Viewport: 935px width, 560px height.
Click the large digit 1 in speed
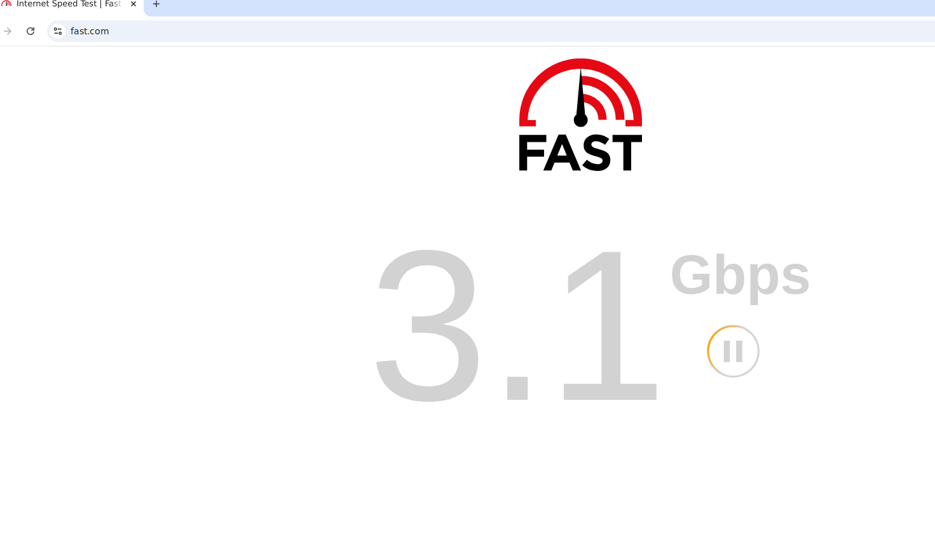pyautogui.click(x=611, y=325)
